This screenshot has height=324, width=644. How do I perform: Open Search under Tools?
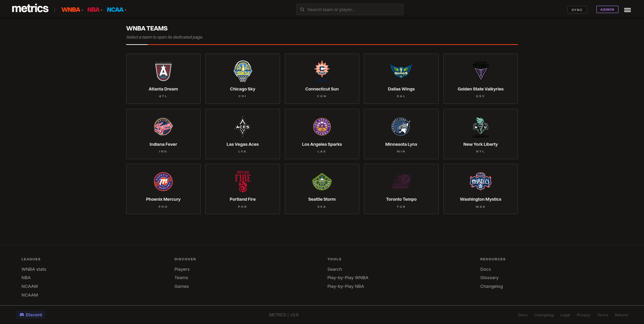[335, 269]
